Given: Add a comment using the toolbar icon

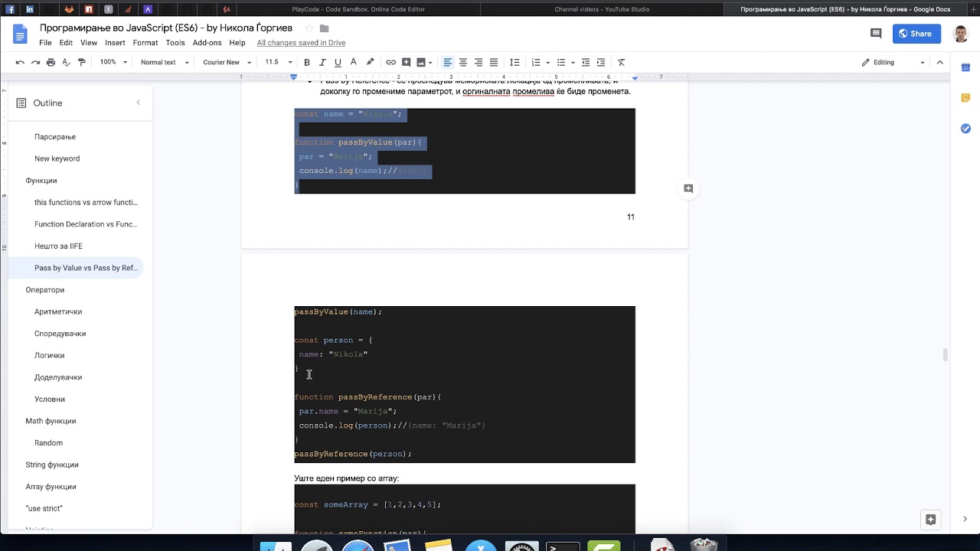Looking at the screenshot, I should tap(406, 62).
